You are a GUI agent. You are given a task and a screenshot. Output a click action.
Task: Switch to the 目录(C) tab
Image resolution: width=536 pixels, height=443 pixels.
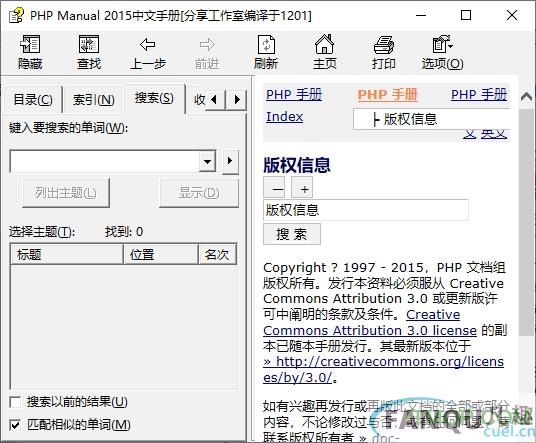33,100
